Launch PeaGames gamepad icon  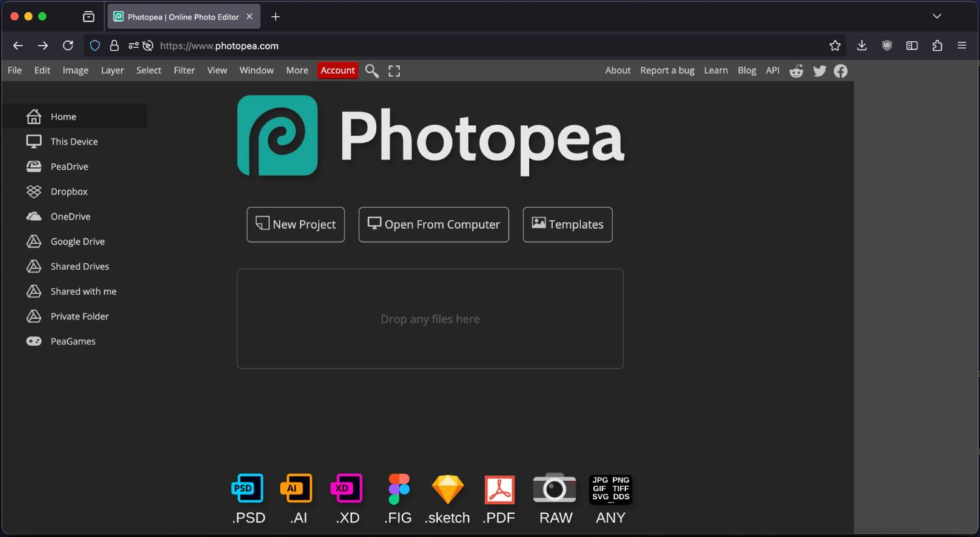[34, 341]
